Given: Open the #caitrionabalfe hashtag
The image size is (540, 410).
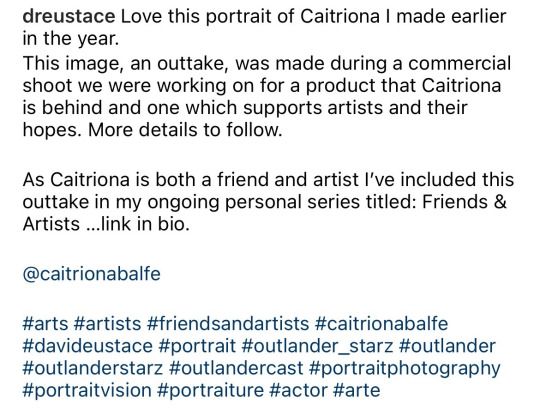Looking at the screenshot, I should 381,324.
